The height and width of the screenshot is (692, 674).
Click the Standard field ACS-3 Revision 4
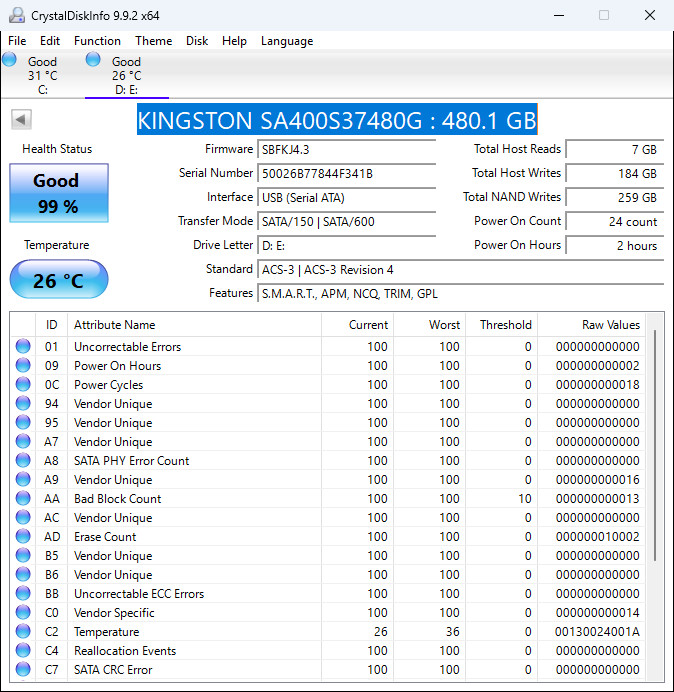pos(460,269)
